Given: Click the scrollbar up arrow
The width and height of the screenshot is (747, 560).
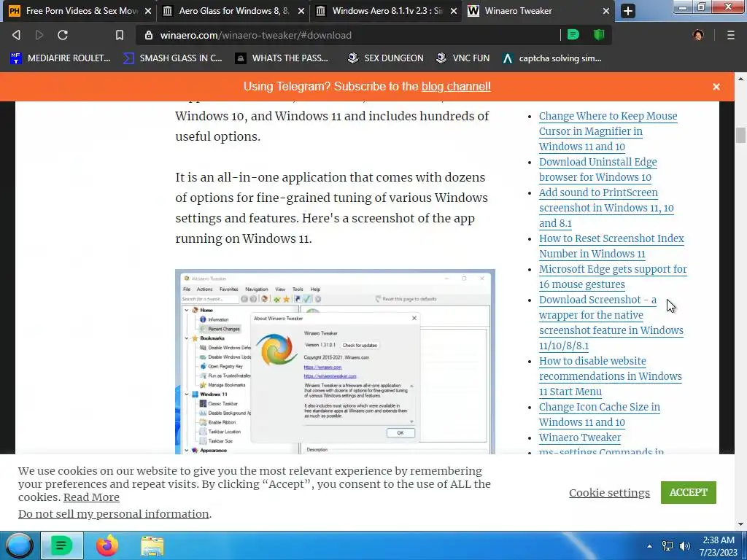Looking at the screenshot, I should 740,79.
